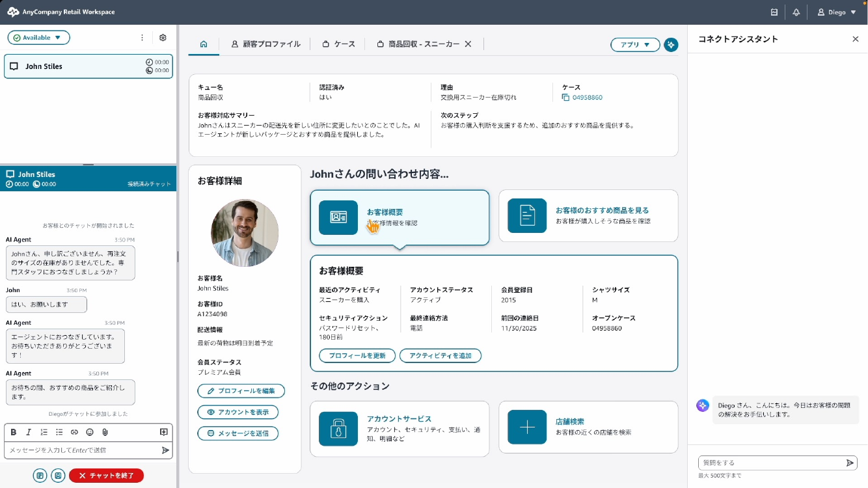Click アカウントを表示 button

(237, 412)
